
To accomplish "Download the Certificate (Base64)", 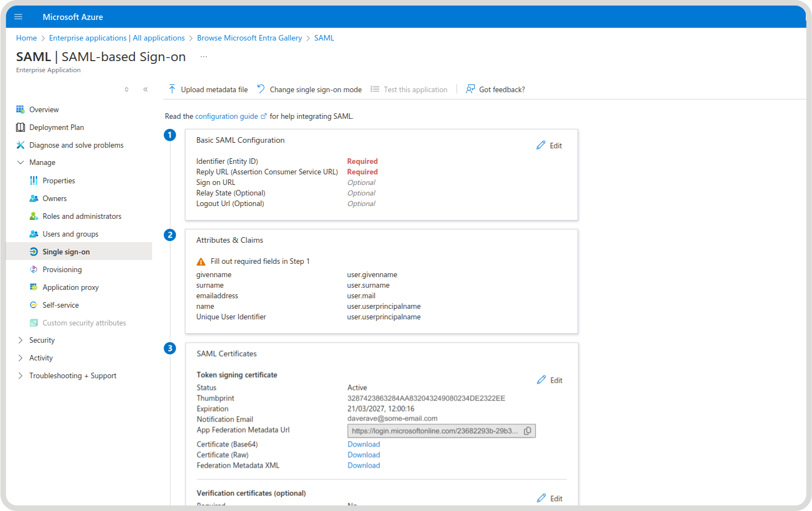I will pos(364,444).
